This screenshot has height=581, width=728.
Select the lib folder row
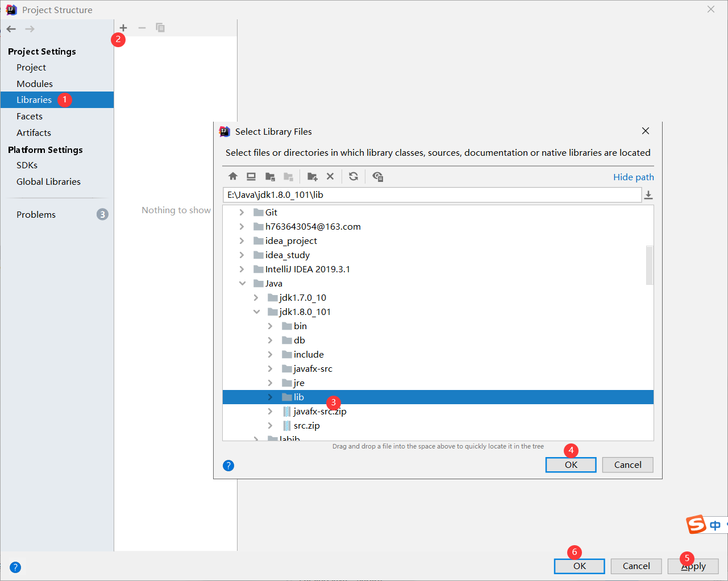[x=438, y=397]
